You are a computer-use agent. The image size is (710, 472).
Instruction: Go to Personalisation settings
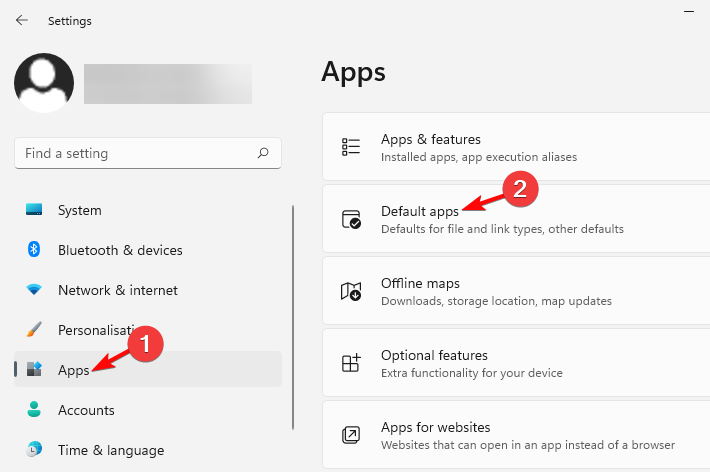[x=148, y=329]
